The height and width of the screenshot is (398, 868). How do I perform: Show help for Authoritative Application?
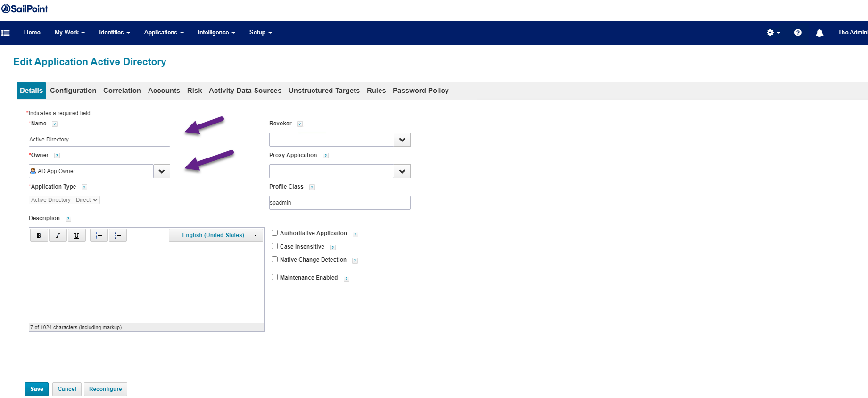point(355,234)
